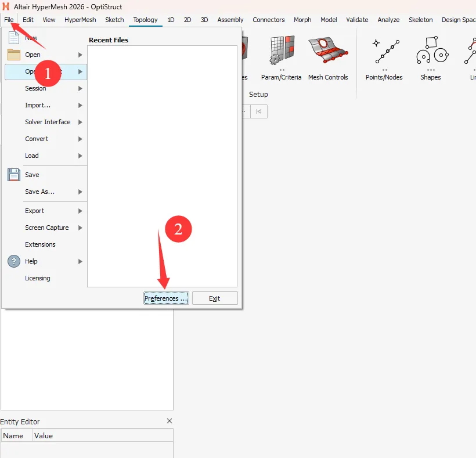Select the Shapes tool icon
This screenshot has width=476, height=458.
click(432, 51)
